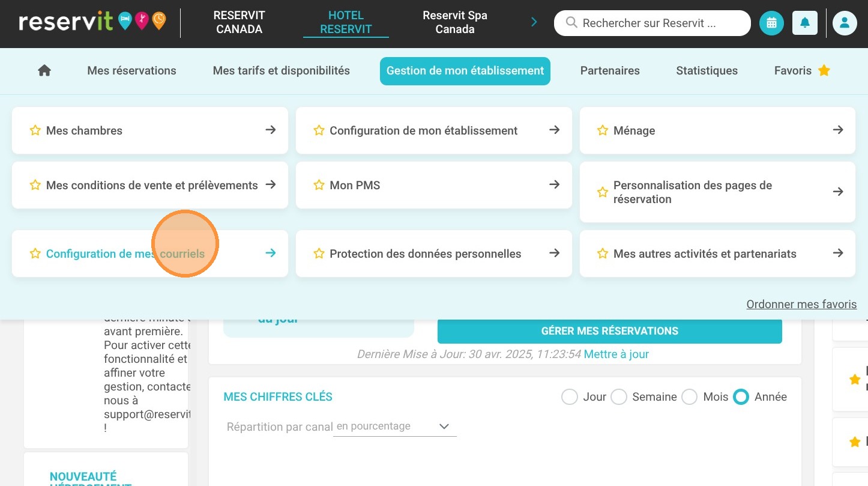Switch to HOTEL RESERVIT establishment
The image size is (868, 486).
(x=346, y=22)
